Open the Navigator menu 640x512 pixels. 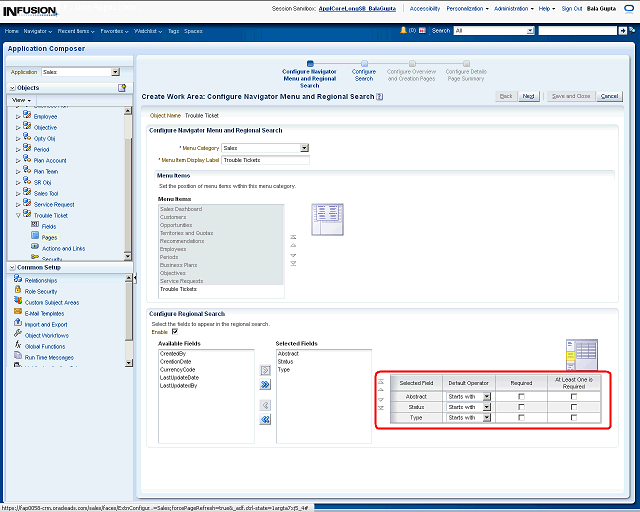[x=36, y=31]
